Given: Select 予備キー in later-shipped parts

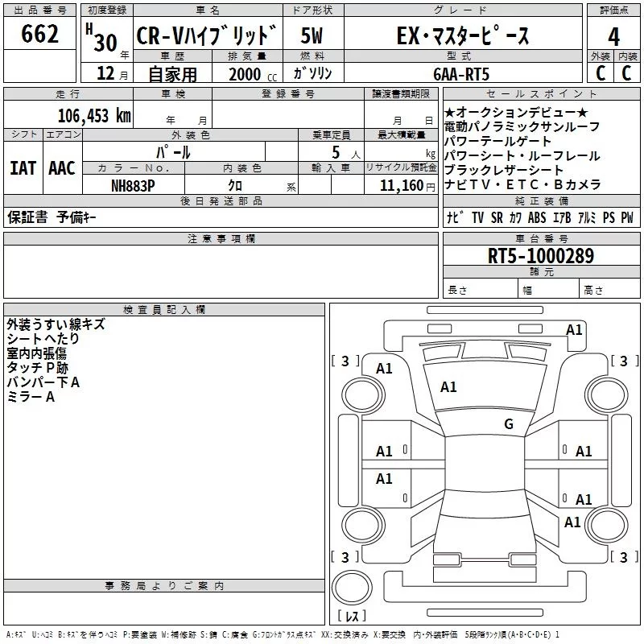Looking at the screenshot, I should (x=76, y=217).
